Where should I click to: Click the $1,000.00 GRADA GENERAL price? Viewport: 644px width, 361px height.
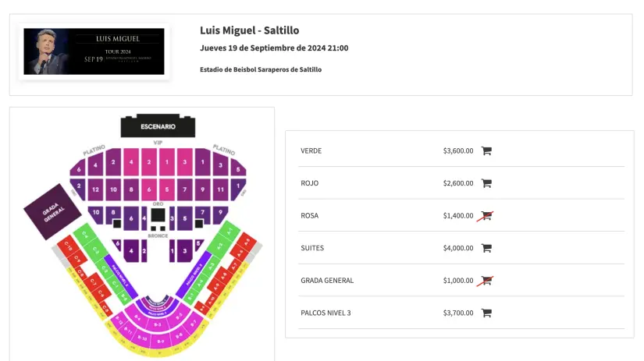click(x=457, y=281)
